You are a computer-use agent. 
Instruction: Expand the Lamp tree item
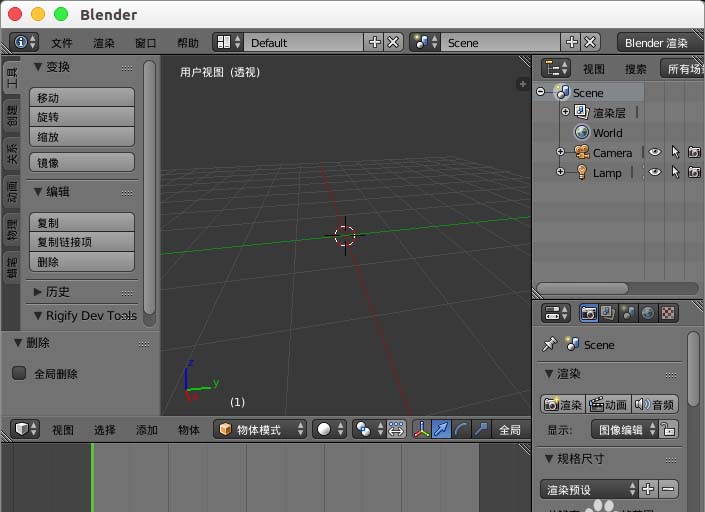pos(560,172)
